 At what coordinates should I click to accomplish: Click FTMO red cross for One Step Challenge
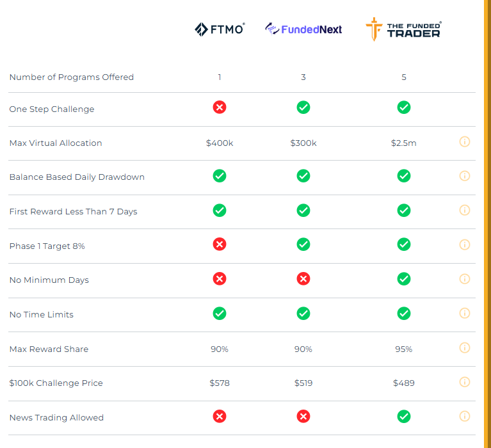220,107
